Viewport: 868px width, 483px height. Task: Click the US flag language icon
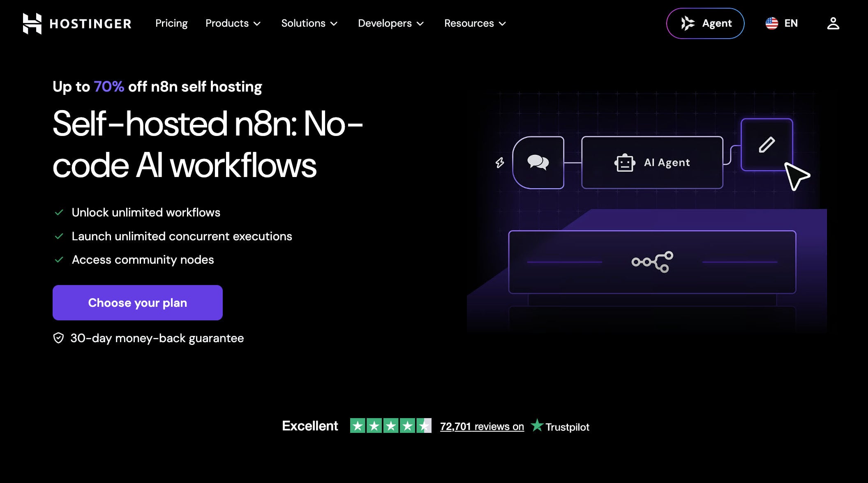pyautogui.click(x=771, y=23)
